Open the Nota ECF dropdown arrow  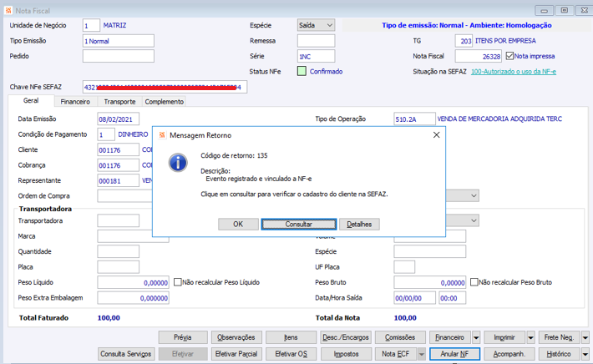(421, 354)
